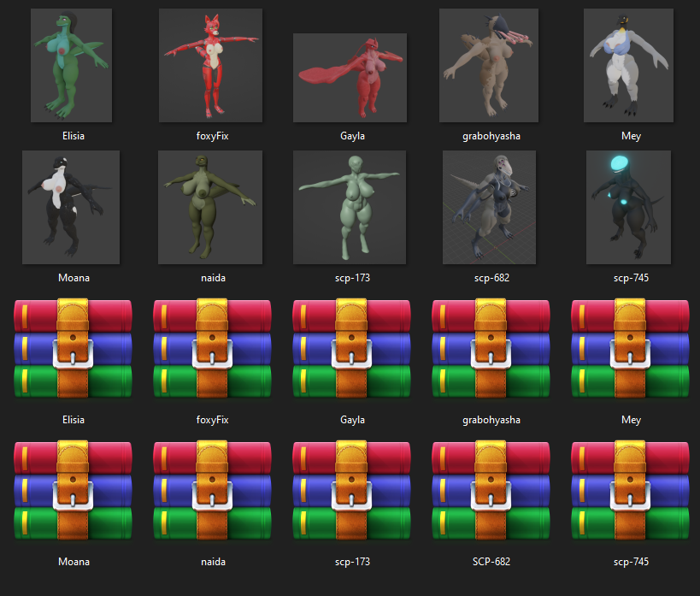Screen dimensions: 700x596
Task: Select the Elisia folder thumbnail
Action: [x=72, y=65]
